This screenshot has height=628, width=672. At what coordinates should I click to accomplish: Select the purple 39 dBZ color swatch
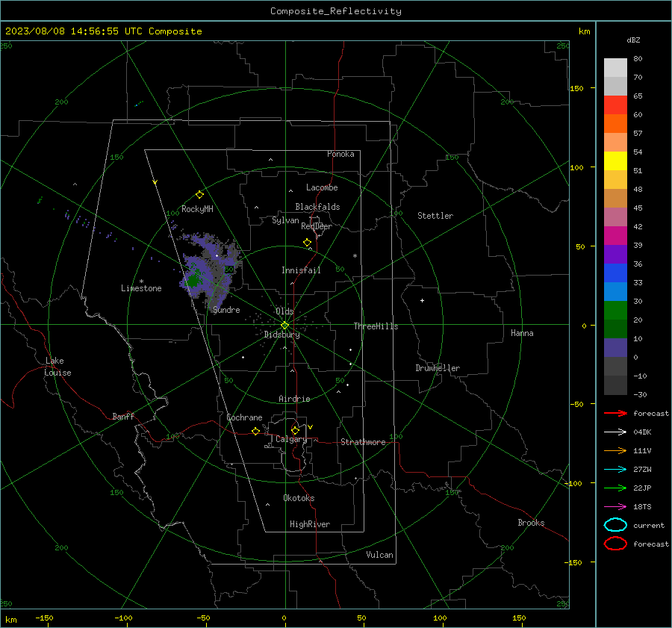pyautogui.click(x=615, y=254)
